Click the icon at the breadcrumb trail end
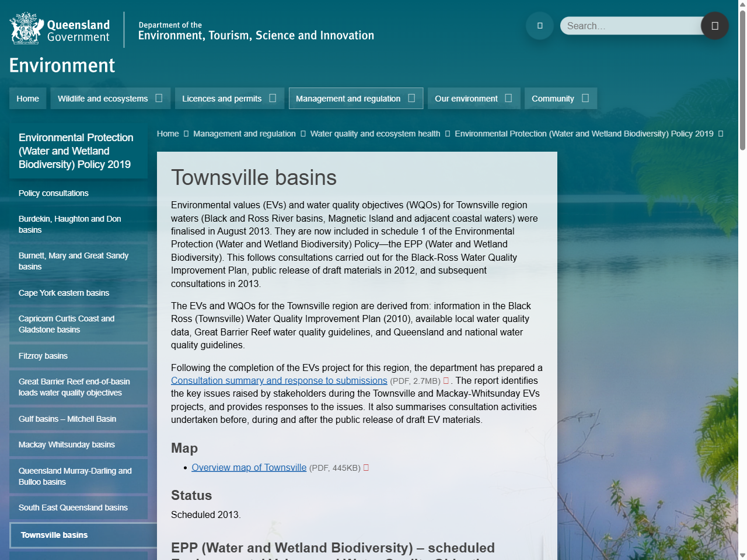 (722, 134)
